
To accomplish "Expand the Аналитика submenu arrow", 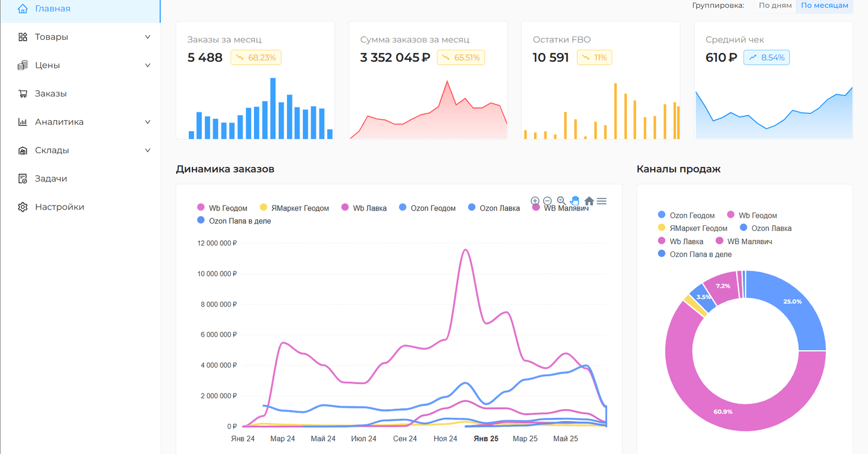I will [x=148, y=122].
